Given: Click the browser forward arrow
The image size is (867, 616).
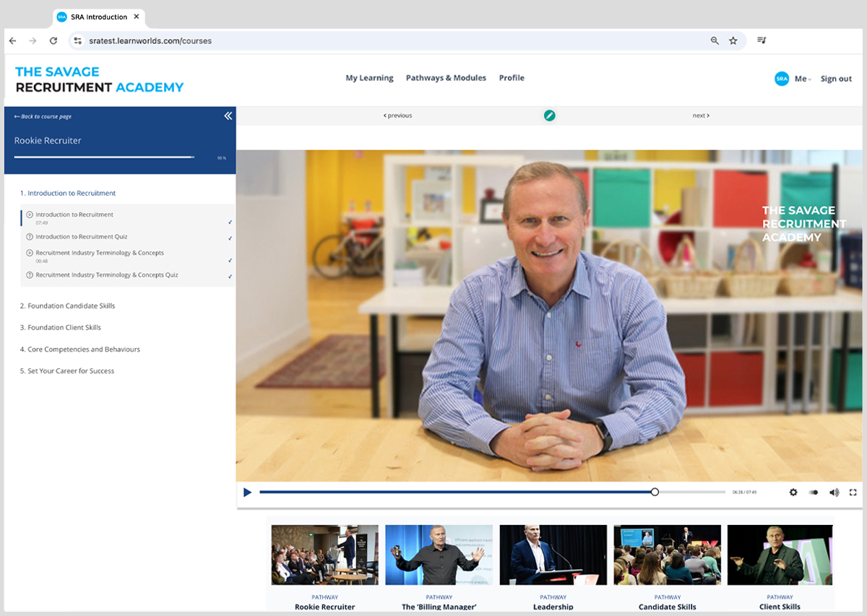Looking at the screenshot, I should pos(33,41).
